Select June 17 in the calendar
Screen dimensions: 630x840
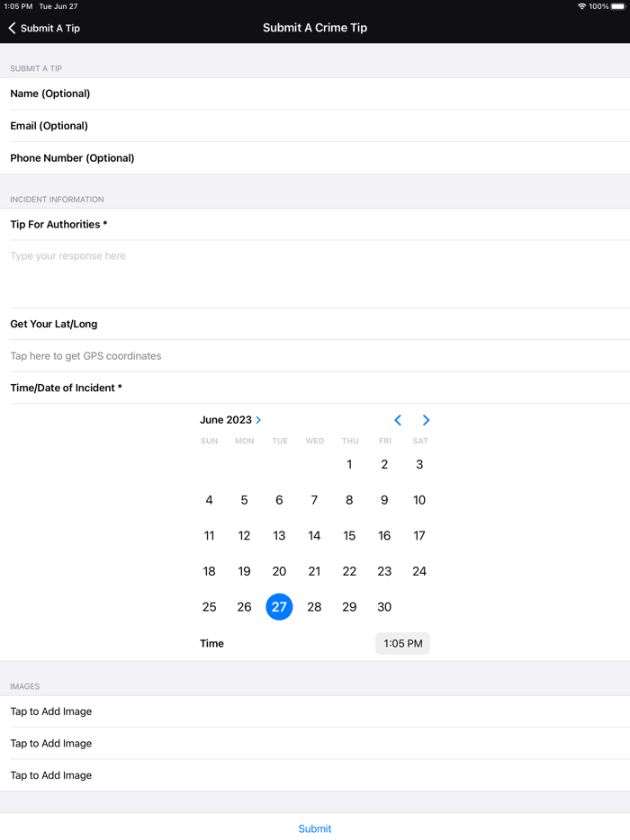click(419, 536)
